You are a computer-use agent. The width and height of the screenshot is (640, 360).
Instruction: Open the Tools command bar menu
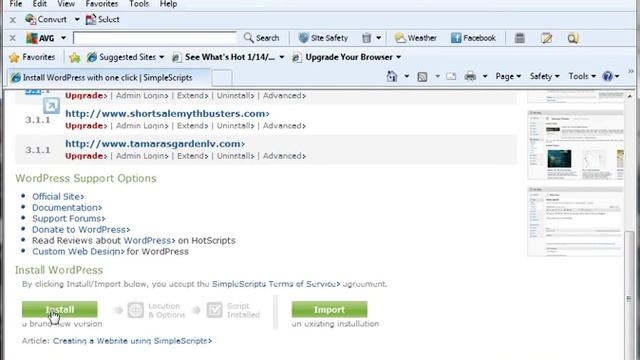582,76
